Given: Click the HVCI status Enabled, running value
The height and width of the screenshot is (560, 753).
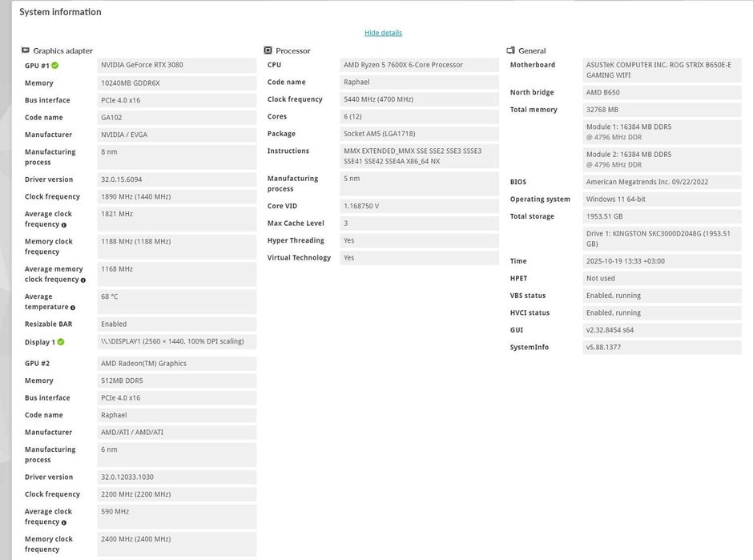Looking at the screenshot, I should (662, 313).
